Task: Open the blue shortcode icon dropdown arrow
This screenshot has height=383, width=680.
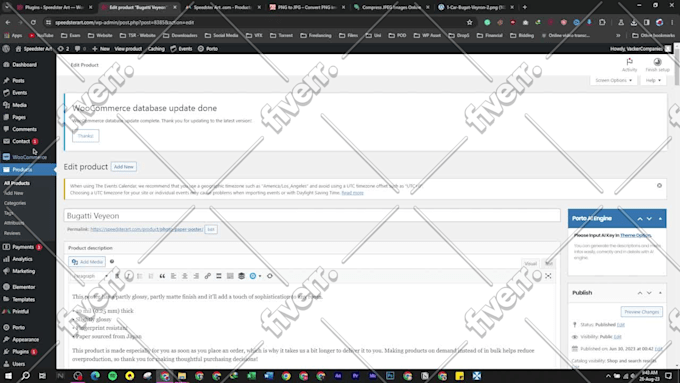Action: tap(260, 276)
